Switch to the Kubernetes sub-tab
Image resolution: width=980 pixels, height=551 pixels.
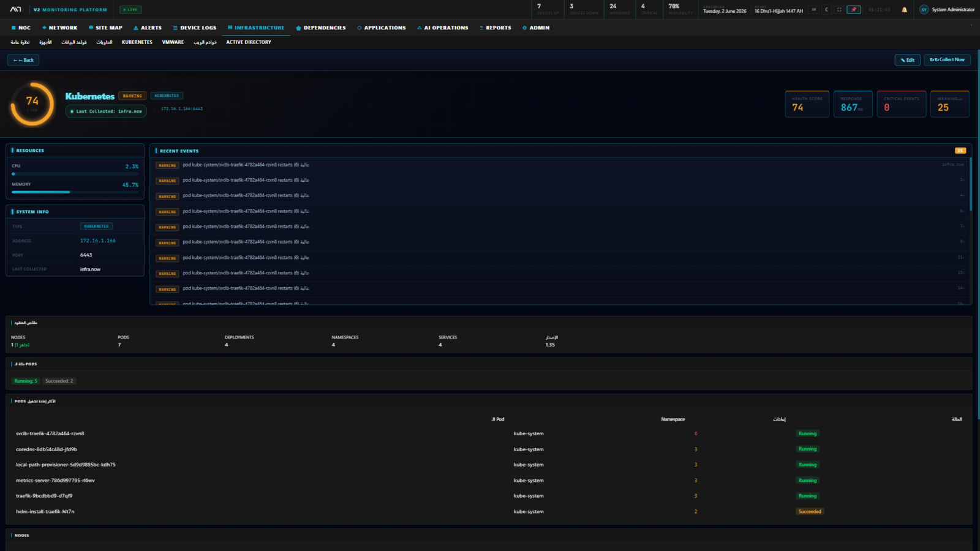pyautogui.click(x=137, y=42)
